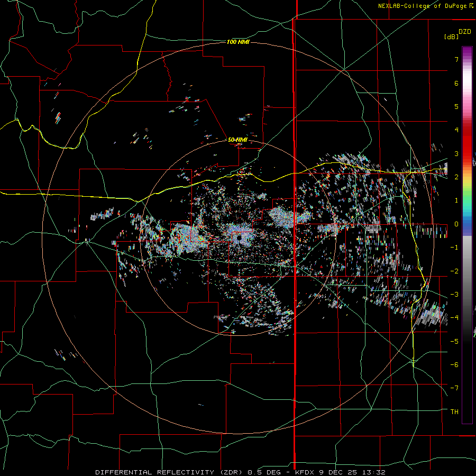Click the -7 value on the color scale
The height and width of the screenshot is (476, 476).
(x=454, y=388)
